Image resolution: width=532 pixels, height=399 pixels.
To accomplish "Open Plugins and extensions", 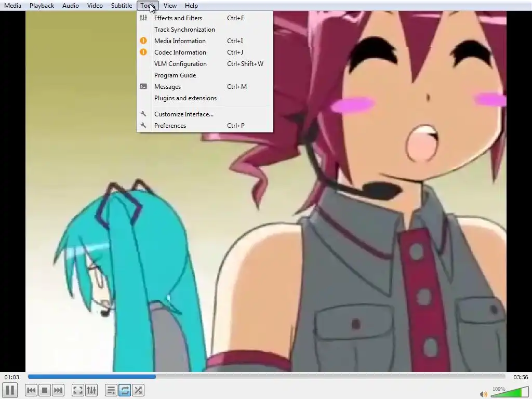I will click(205, 98).
